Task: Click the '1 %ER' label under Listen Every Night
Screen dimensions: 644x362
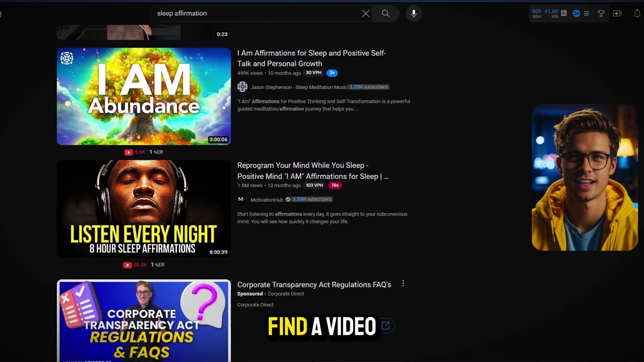Action: click(157, 265)
